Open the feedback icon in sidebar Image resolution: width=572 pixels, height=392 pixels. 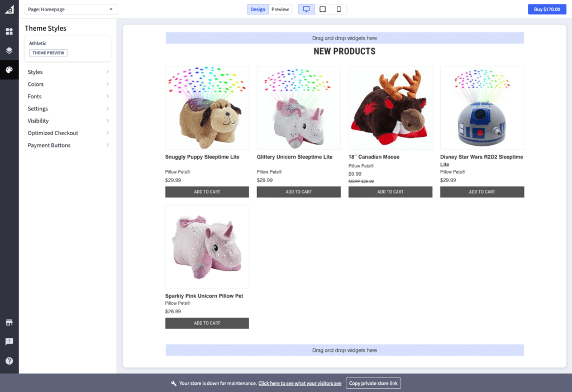9,341
